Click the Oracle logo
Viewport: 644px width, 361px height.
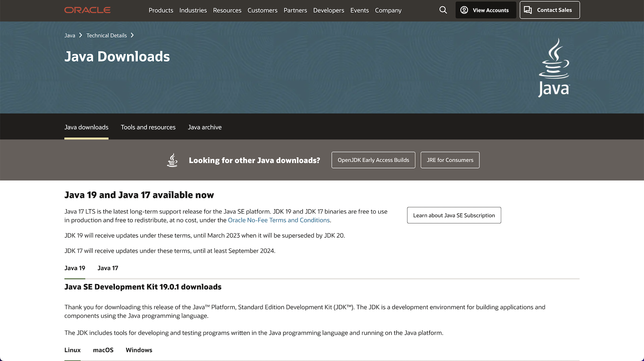[87, 10]
